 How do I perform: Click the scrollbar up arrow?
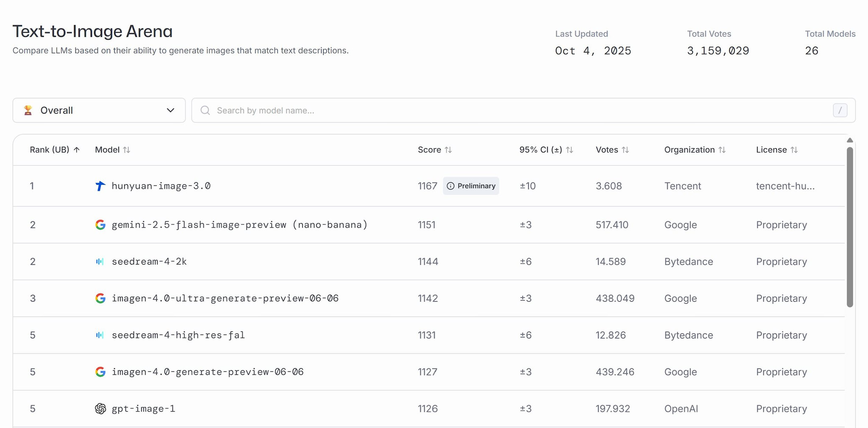pyautogui.click(x=850, y=140)
